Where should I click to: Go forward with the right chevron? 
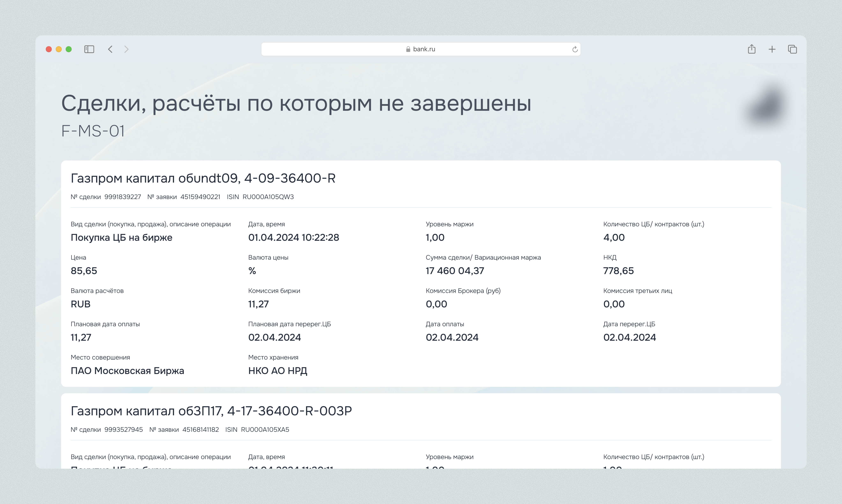[x=126, y=49]
